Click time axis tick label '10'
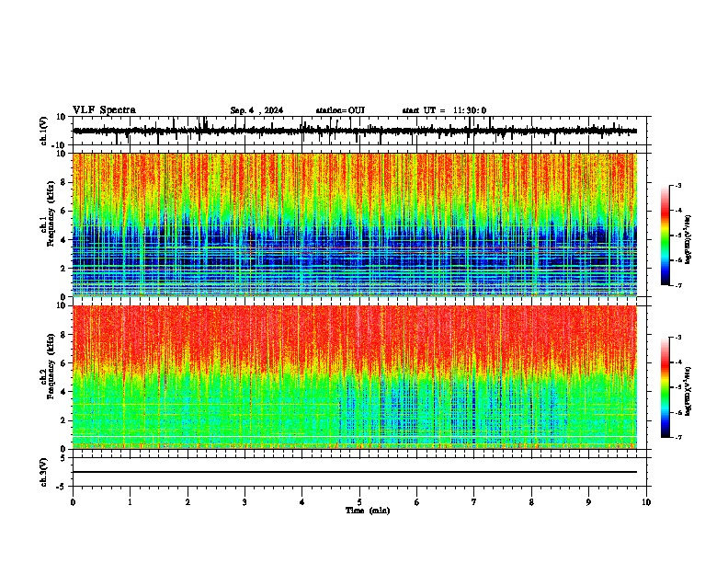Viewport: 728px width, 563px height. pyautogui.click(x=646, y=502)
